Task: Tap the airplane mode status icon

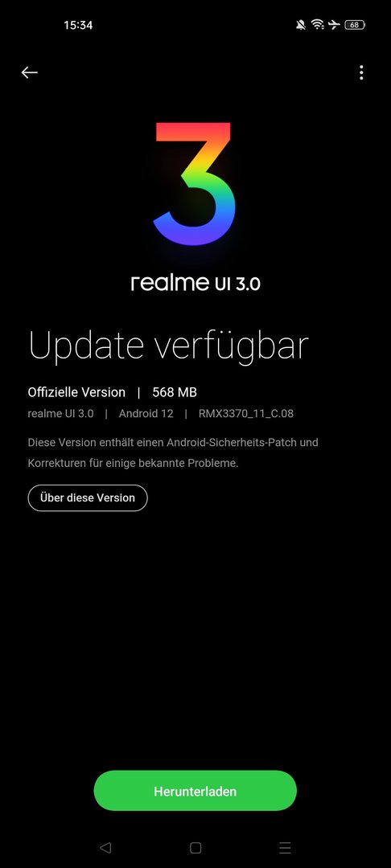Action: [x=333, y=25]
